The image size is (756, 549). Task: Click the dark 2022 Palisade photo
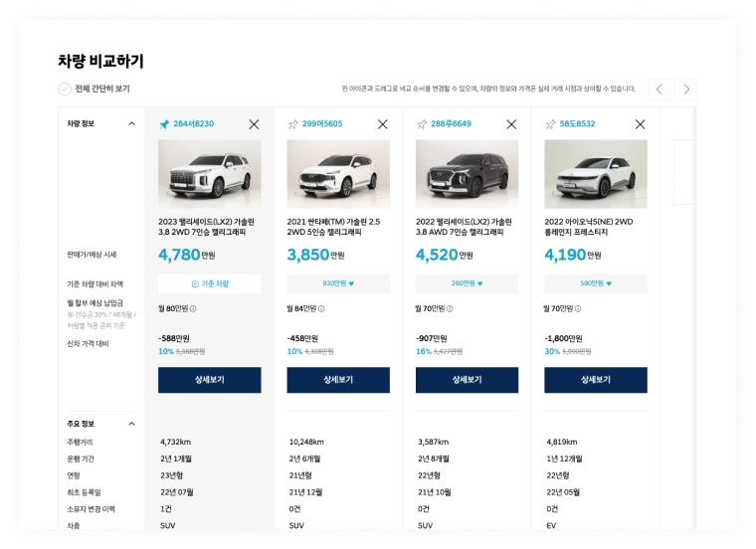click(468, 174)
